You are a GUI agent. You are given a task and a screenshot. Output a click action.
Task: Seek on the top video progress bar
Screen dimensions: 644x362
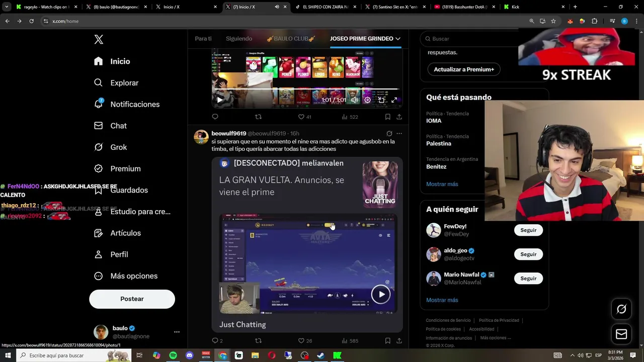(307, 89)
